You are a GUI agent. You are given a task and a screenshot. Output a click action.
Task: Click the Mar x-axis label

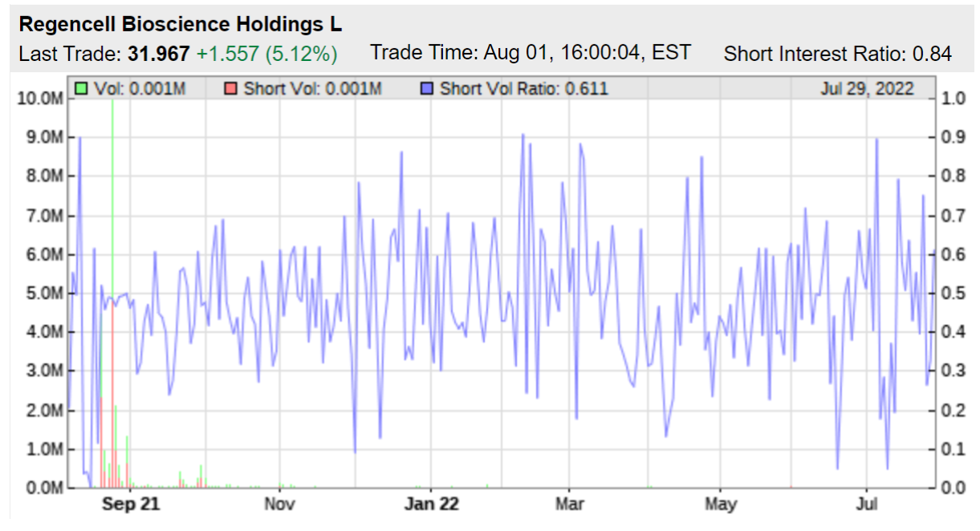coord(569,504)
